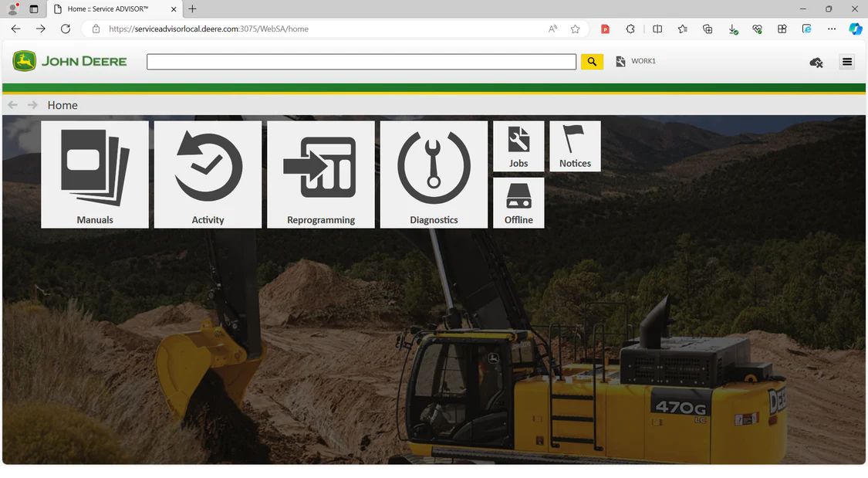The height and width of the screenshot is (478, 868).
Task: Click the grey forward arrow beside Home
Action: (32, 105)
